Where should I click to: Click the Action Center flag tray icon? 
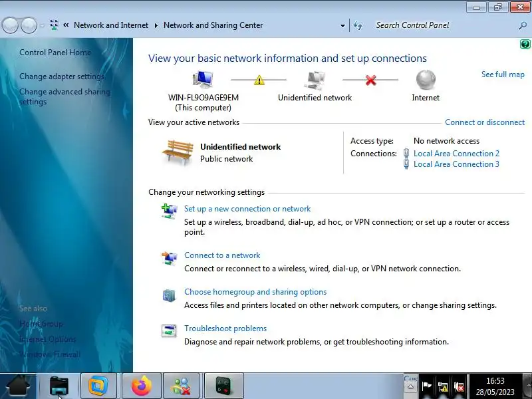tap(426, 386)
